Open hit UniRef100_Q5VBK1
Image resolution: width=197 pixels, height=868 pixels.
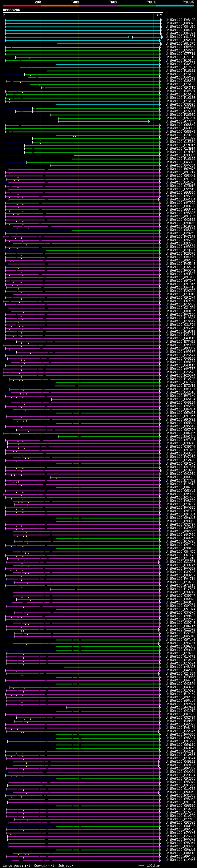point(180,40)
